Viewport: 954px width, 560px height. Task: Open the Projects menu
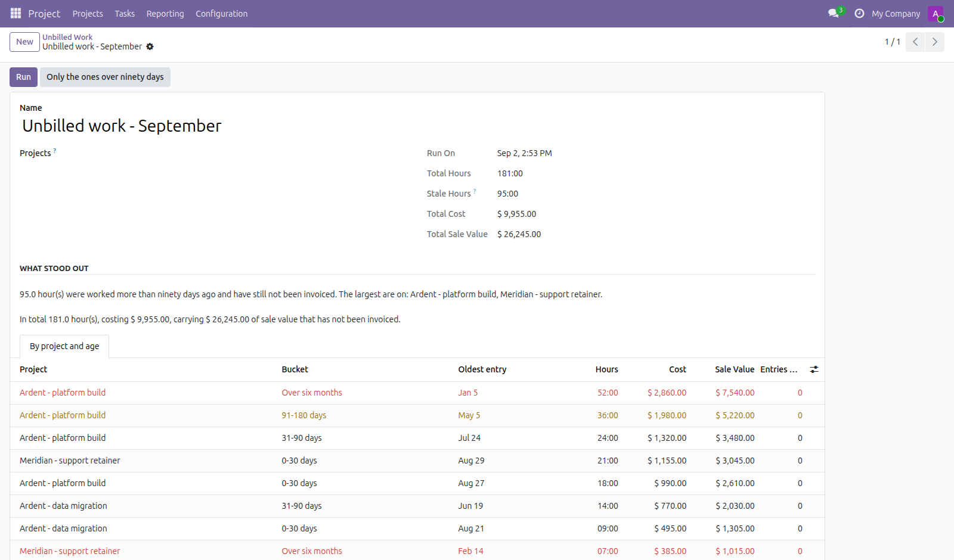click(x=88, y=13)
